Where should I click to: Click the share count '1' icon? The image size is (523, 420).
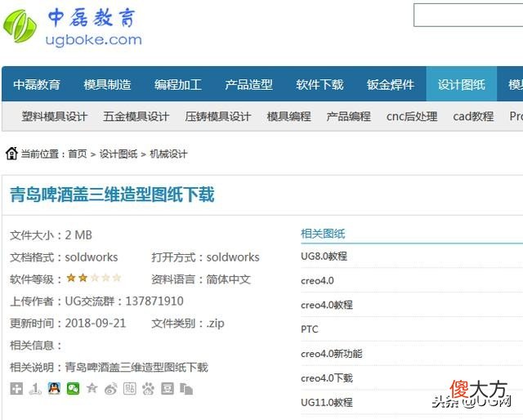[35, 389]
